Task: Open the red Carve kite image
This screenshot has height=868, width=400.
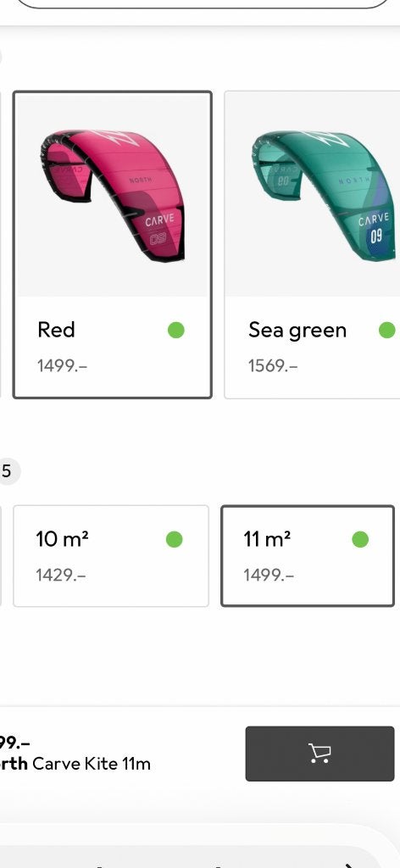Action: (113, 196)
